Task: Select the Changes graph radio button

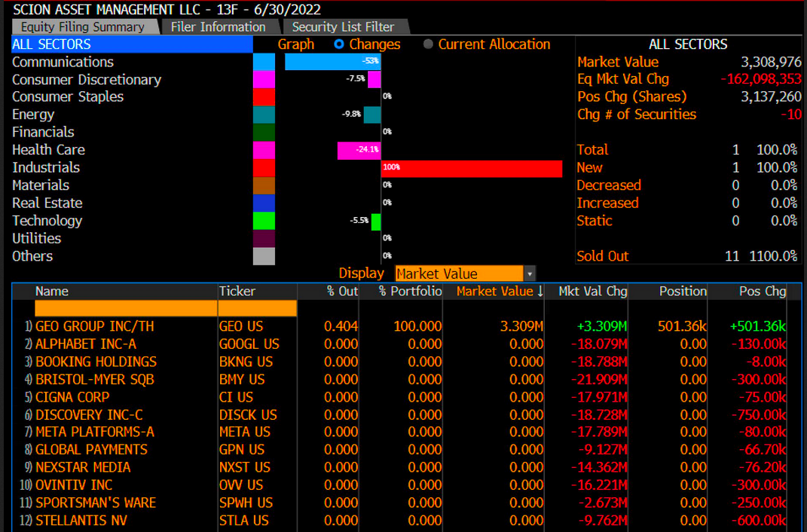Action: [x=338, y=44]
